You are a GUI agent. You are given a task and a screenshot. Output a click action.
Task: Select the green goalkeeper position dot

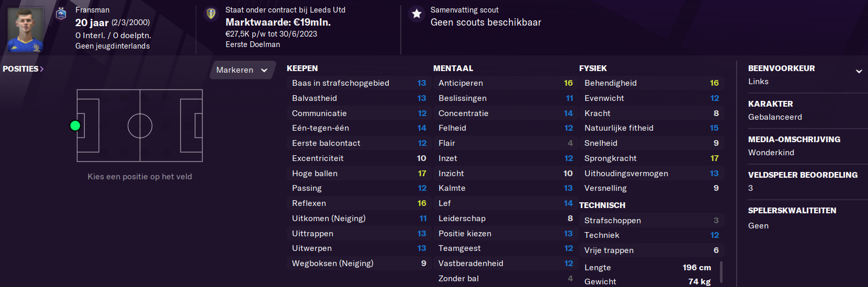click(x=75, y=125)
